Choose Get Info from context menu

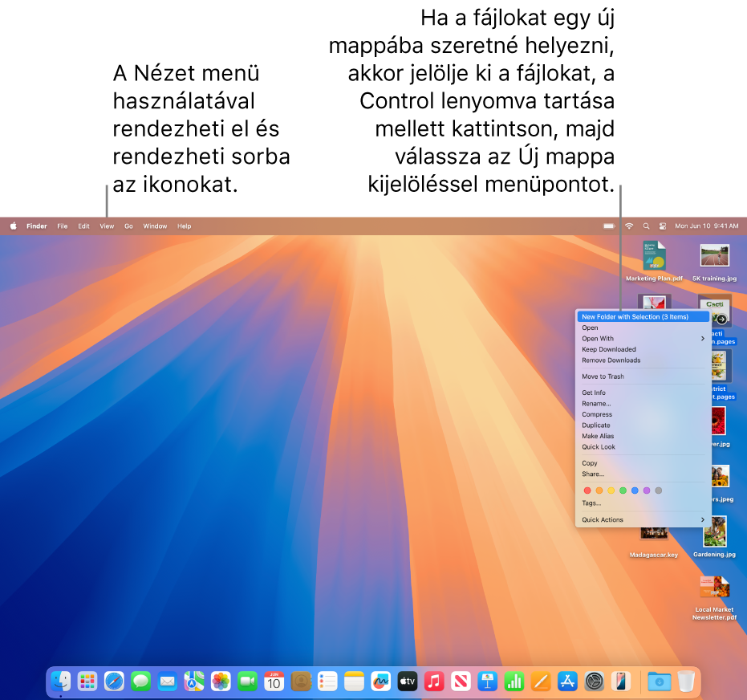643,393
